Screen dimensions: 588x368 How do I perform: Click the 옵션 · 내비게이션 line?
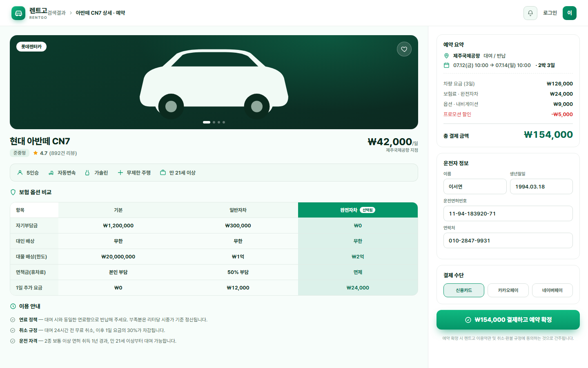click(x=508, y=104)
